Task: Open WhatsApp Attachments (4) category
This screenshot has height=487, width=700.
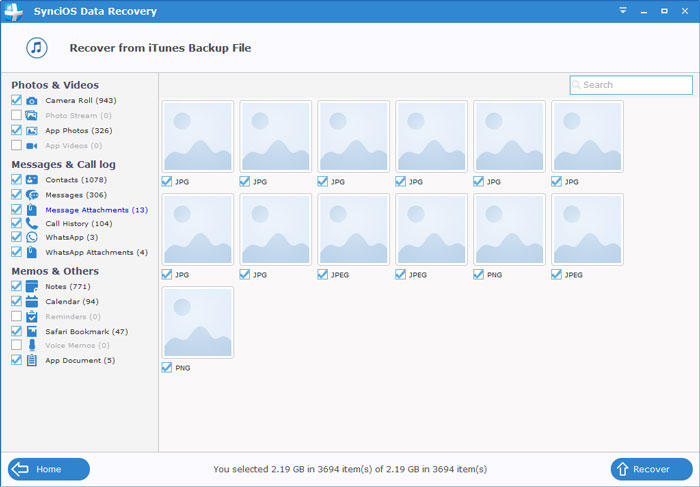Action: click(96, 253)
